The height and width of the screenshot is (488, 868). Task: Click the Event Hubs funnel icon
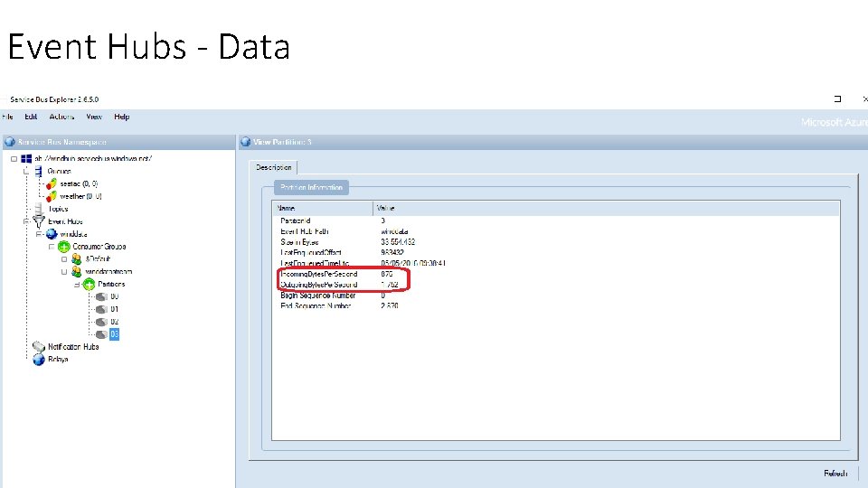[39, 221]
